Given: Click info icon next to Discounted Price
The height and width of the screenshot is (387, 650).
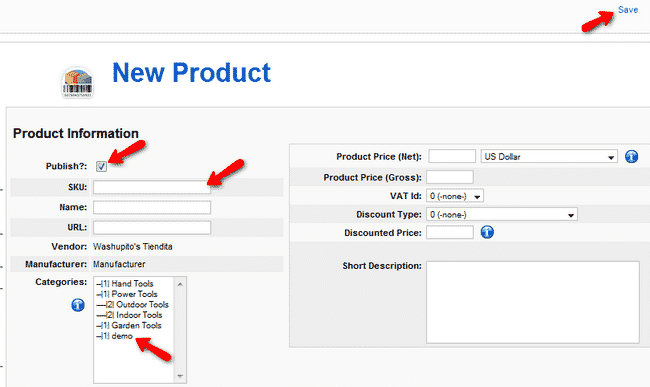Looking at the screenshot, I should [487, 232].
